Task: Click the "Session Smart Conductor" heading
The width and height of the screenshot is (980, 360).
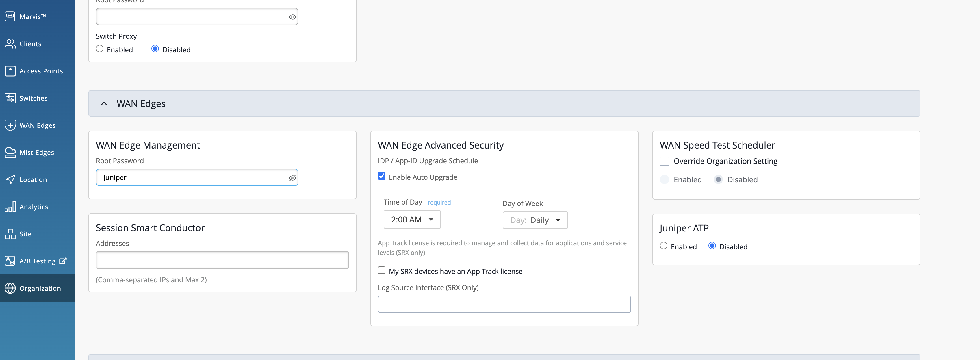Action: [150, 228]
